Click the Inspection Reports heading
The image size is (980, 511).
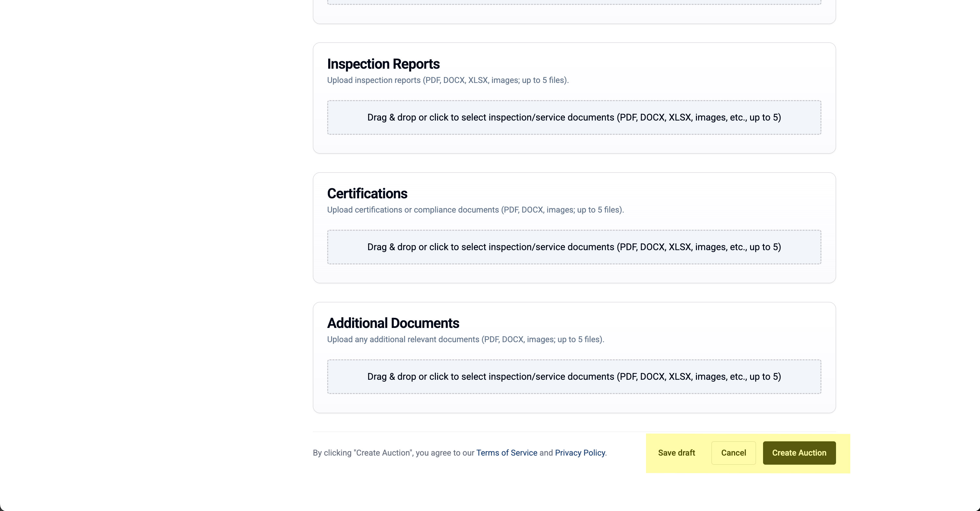[x=383, y=64]
